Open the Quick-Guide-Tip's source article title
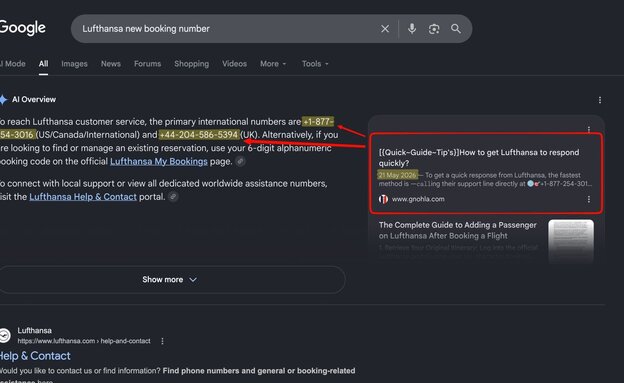This screenshot has height=383, width=624. pyautogui.click(x=479, y=158)
